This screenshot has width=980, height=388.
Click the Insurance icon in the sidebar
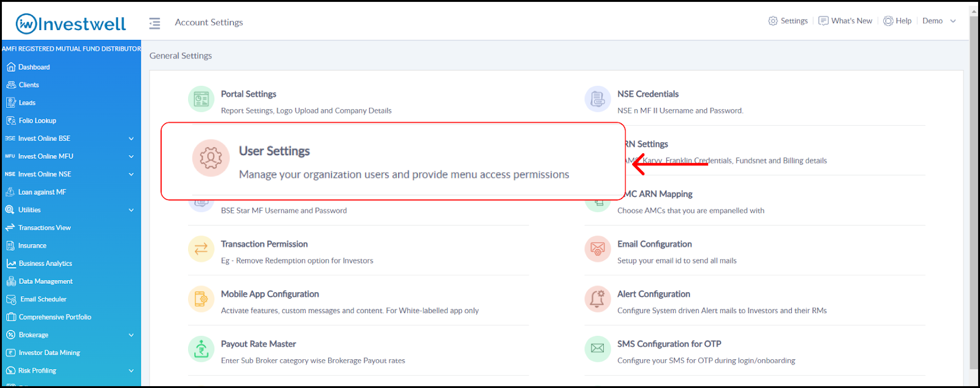point(10,245)
